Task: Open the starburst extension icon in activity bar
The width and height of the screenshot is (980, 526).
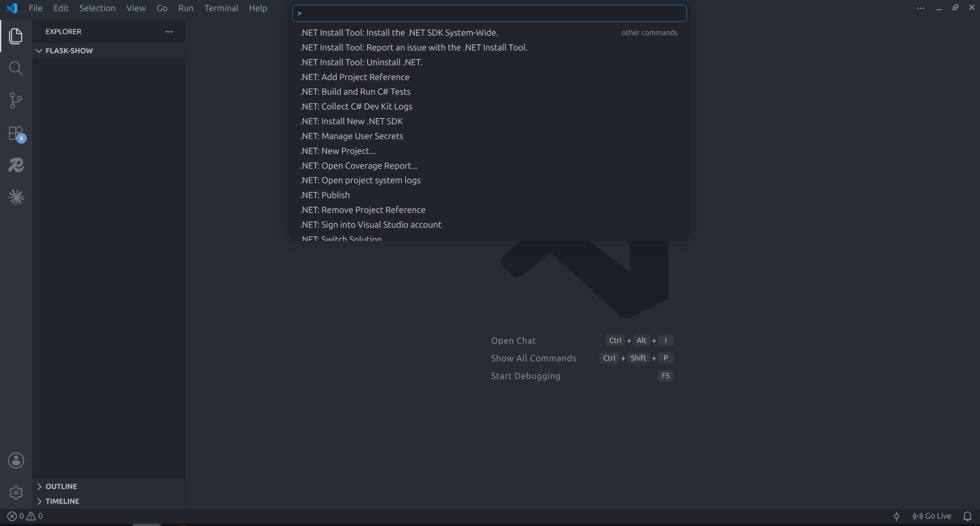Action: pyautogui.click(x=16, y=197)
